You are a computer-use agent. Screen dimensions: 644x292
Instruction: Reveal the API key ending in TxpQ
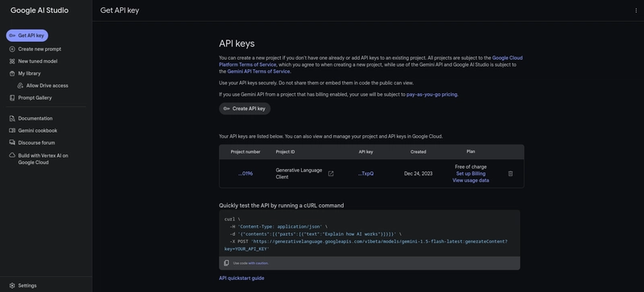[x=365, y=174]
